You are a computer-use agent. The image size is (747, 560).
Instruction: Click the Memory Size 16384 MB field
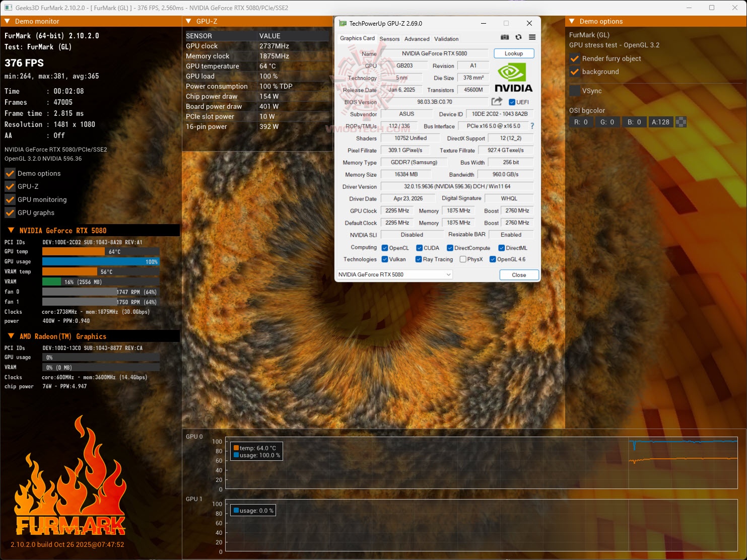[x=406, y=174]
